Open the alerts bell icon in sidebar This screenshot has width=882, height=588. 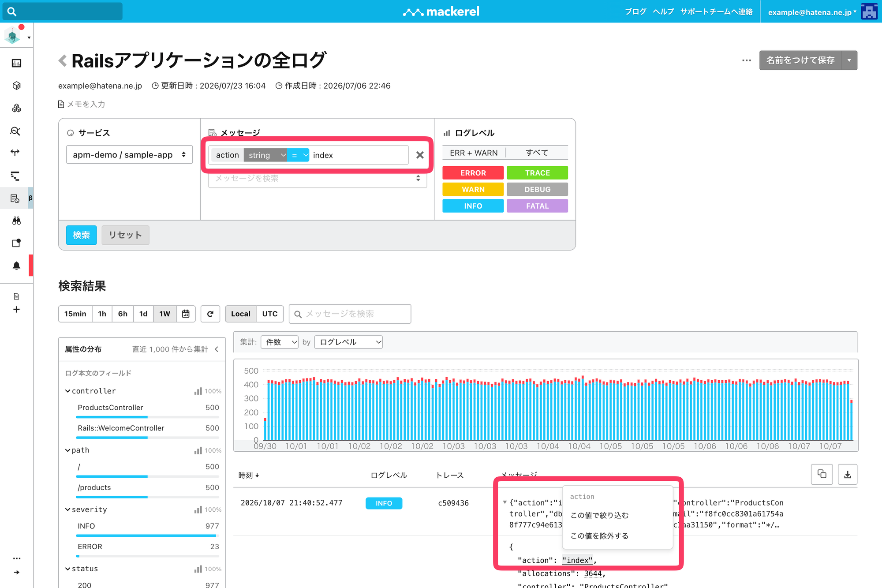(16, 266)
